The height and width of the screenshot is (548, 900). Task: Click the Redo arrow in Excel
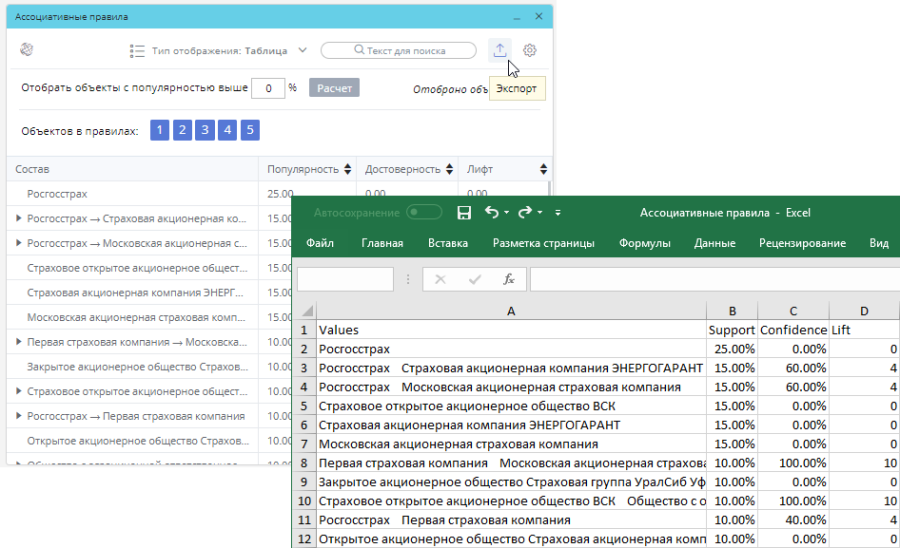coord(524,213)
